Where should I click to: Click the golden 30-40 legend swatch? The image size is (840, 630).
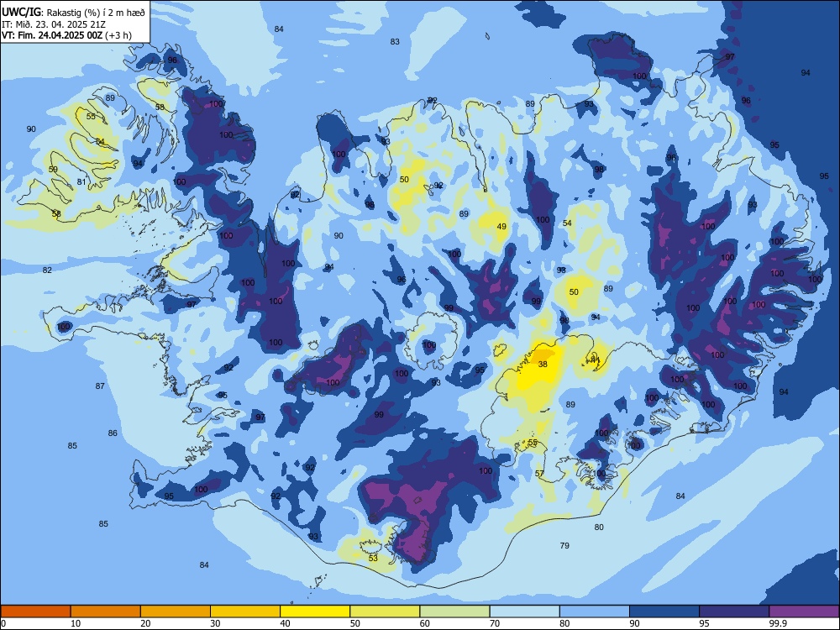tap(245, 612)
